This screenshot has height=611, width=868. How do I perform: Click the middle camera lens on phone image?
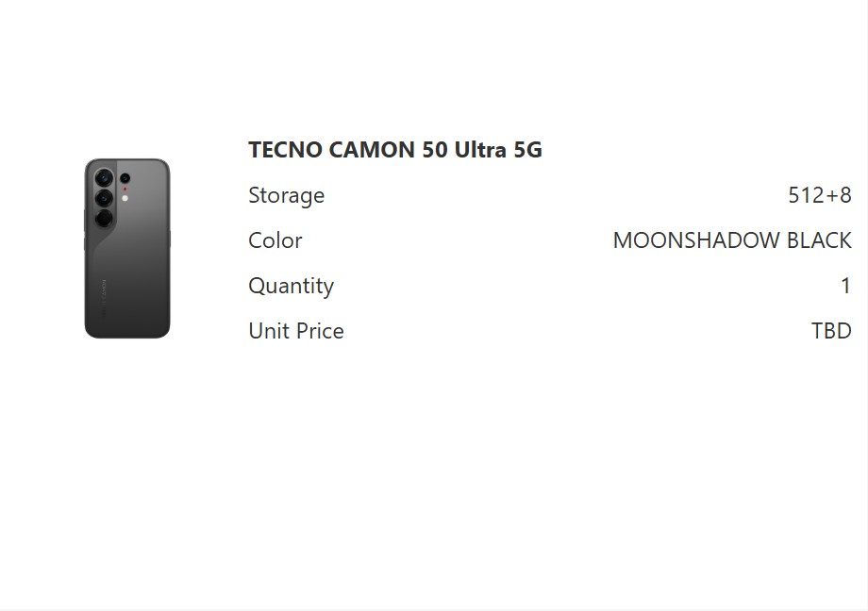pos(104,197)
